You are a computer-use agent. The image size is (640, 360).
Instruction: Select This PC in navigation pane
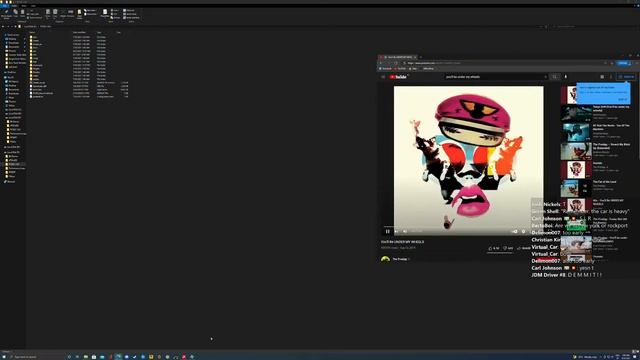click(10, 77)
